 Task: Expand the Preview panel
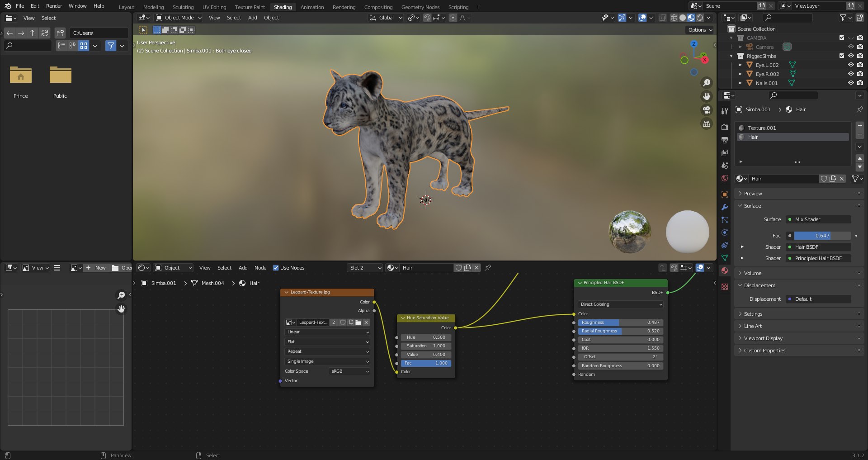(x=753, y=194)
